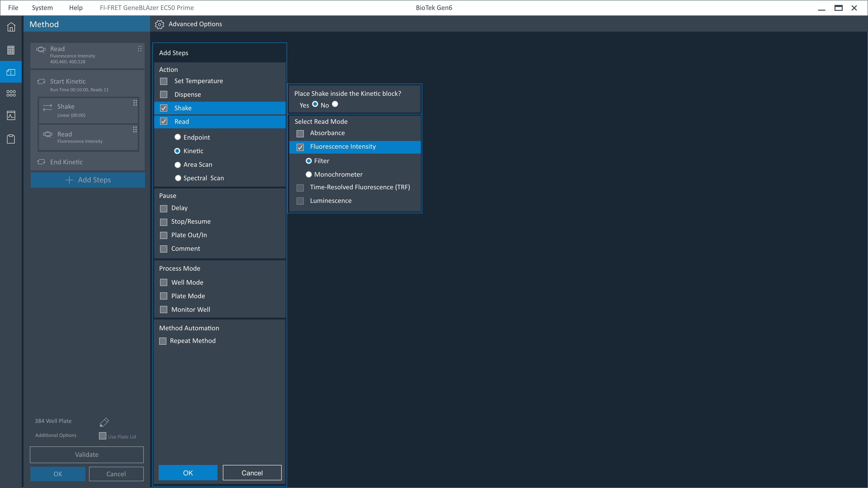
Task: Select Yes for Shake inside Kinetic block
Action: 315,104
